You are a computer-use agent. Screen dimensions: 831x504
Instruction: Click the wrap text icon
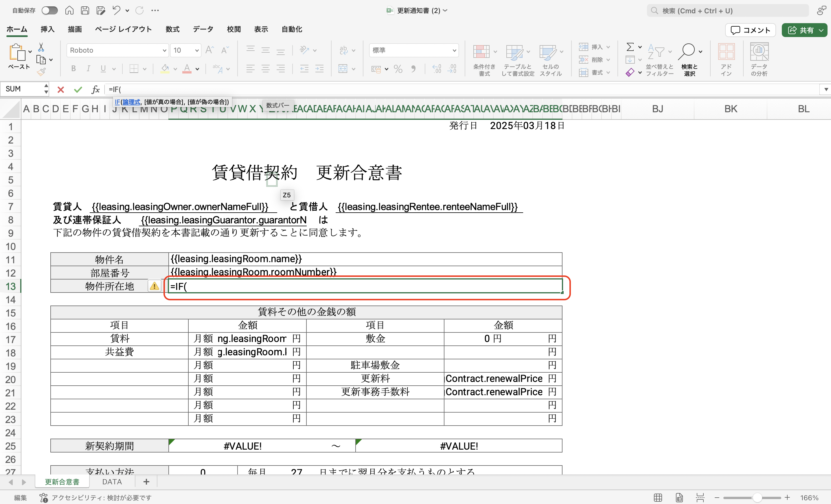pos(344,50)
